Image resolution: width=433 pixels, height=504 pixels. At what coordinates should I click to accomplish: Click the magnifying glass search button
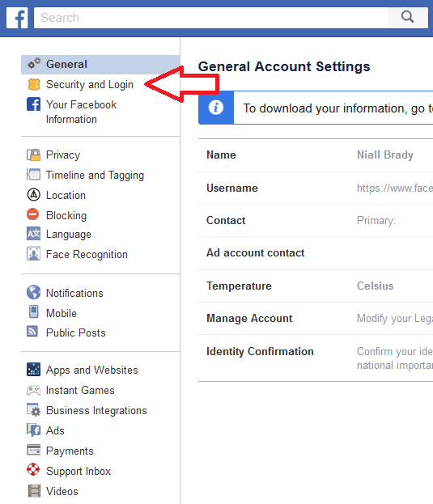[x=407, y=17]
